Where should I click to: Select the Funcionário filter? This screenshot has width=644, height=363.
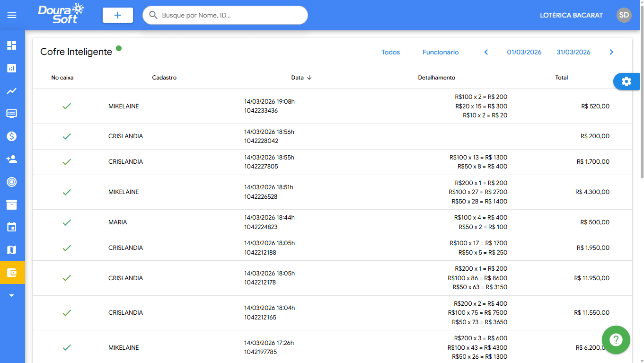point(441,53)
